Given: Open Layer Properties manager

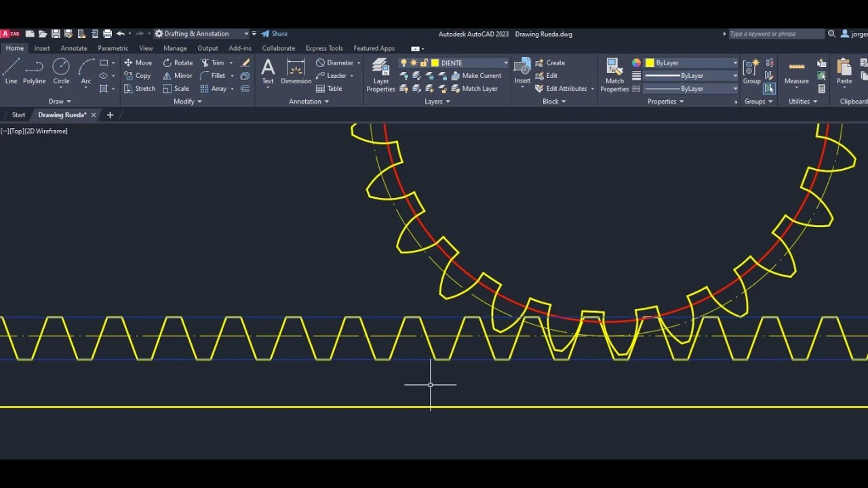Looking at the screenshot, I should point(380,75).
